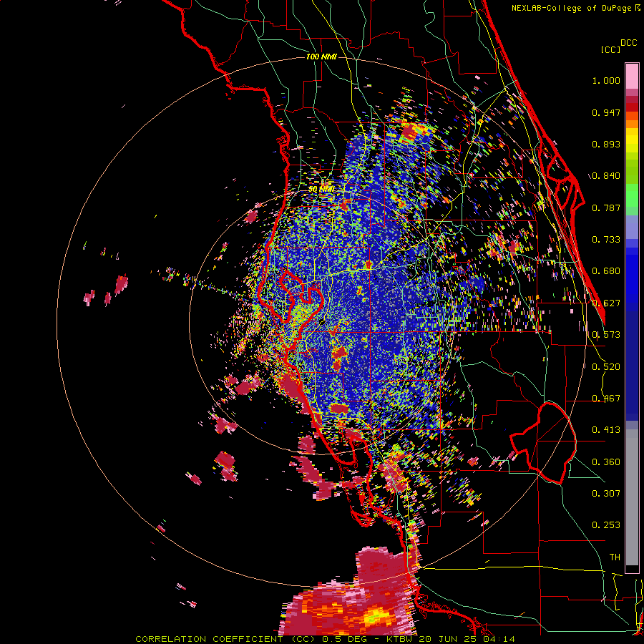Screen dimensions: 644x644
Task: Pick the light pink top segment of the color bar
Action: coord(632,76)
